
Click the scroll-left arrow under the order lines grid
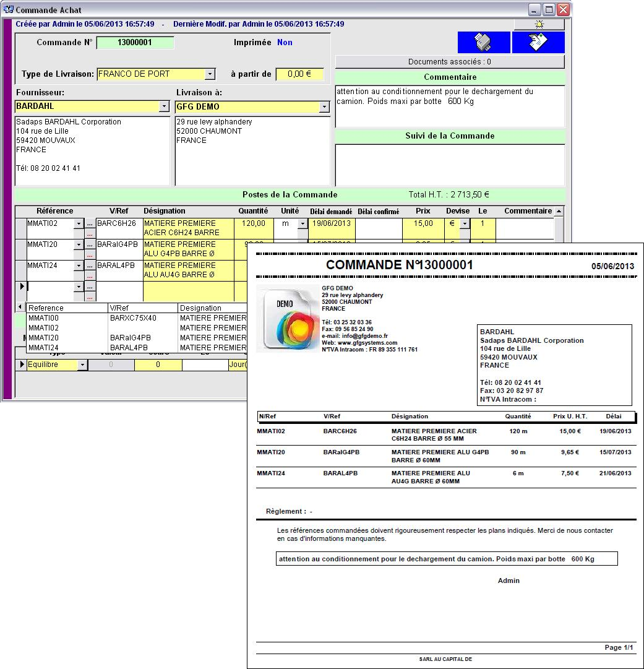point(20,307)
